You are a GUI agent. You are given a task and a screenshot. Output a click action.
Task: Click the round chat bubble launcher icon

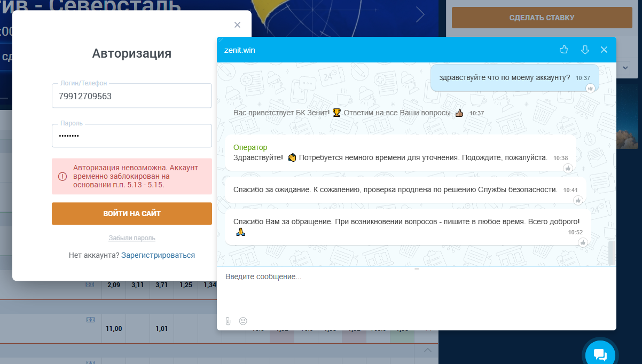(x=600, y=354)
